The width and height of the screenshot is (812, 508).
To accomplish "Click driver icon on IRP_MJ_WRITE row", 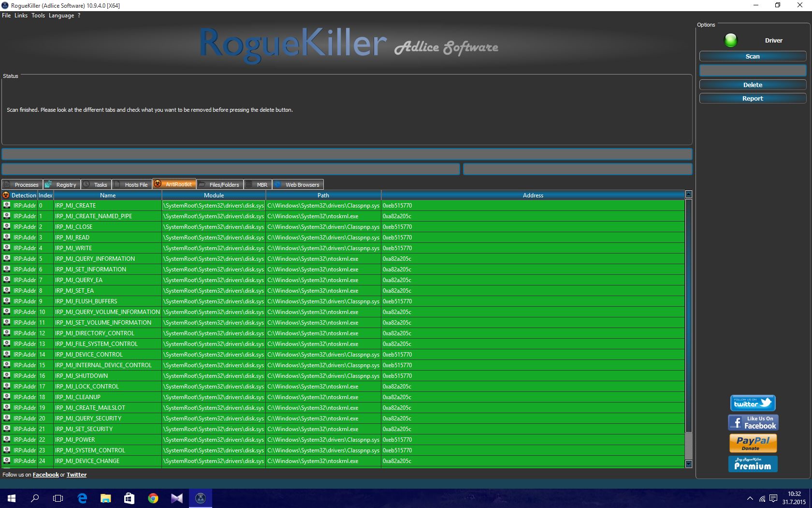I will click(7, 248).
